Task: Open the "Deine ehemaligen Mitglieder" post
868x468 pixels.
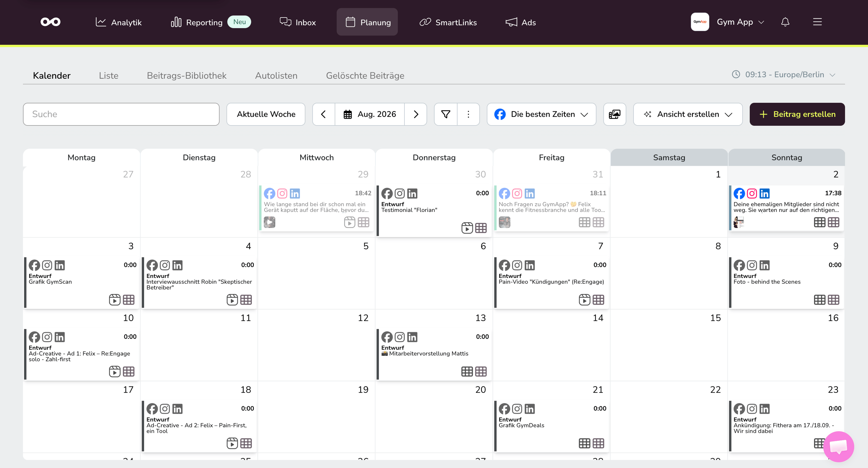Action: coord(786,208)
